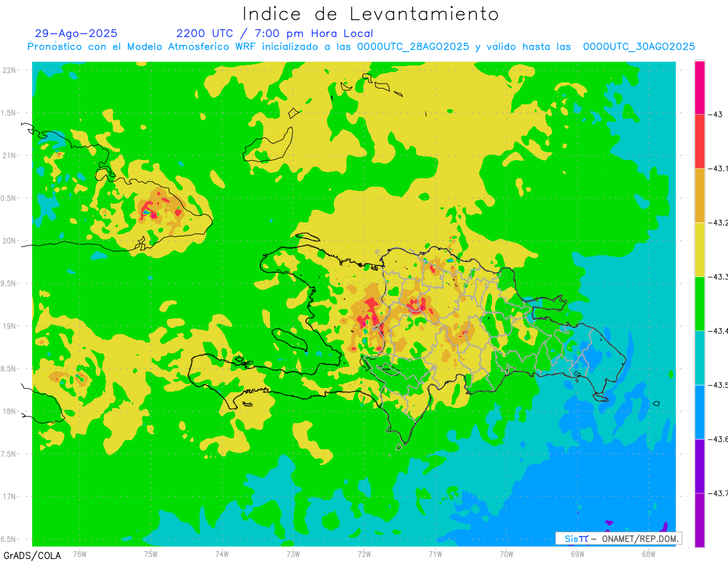Click the '0.5N' latitude label
This screenshot has width=728, height=562.
(8, 198)
